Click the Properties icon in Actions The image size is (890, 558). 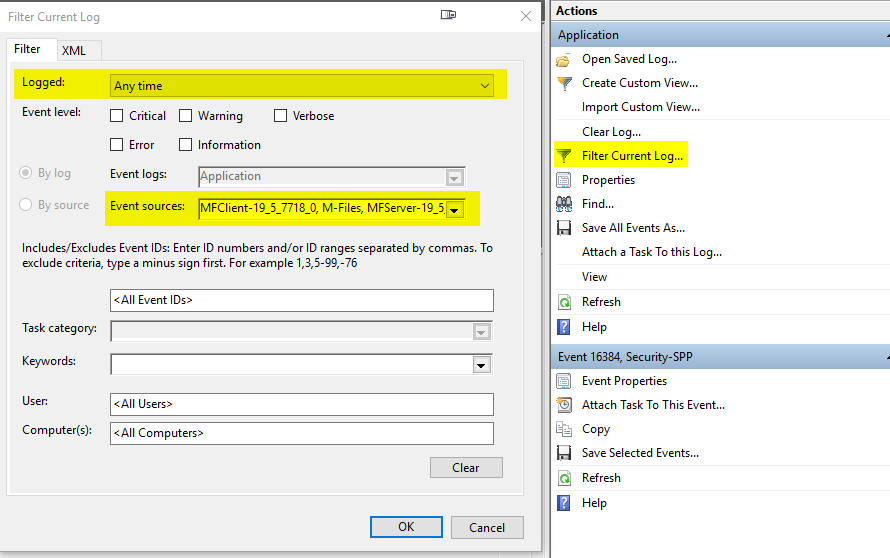564,180
